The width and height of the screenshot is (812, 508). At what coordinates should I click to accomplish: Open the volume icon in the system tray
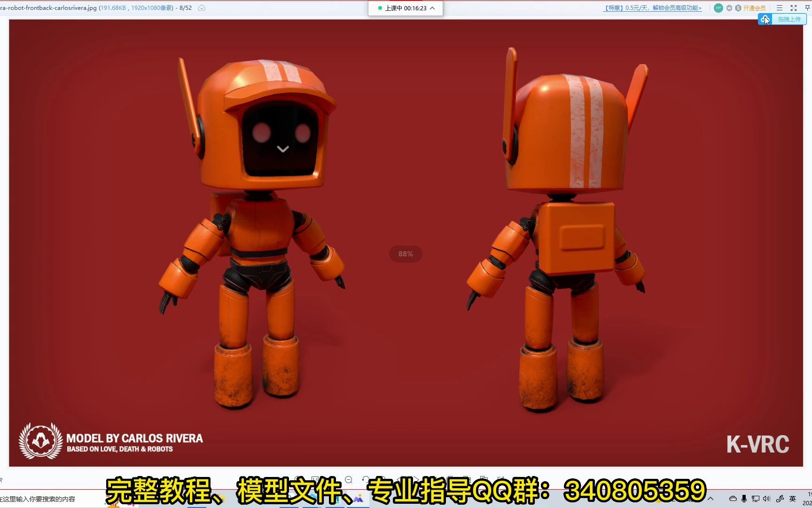point(767,499)
